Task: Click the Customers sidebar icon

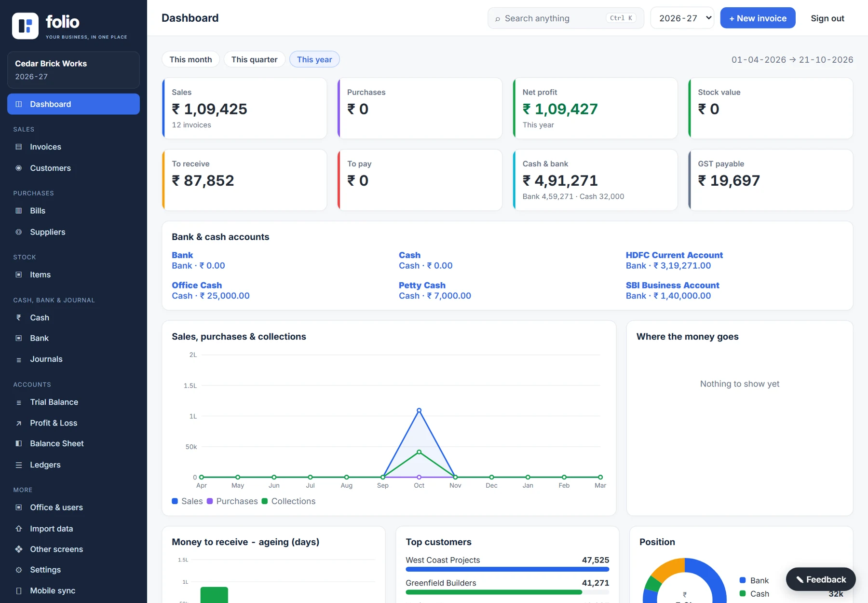Action: (x=19, y=168)
